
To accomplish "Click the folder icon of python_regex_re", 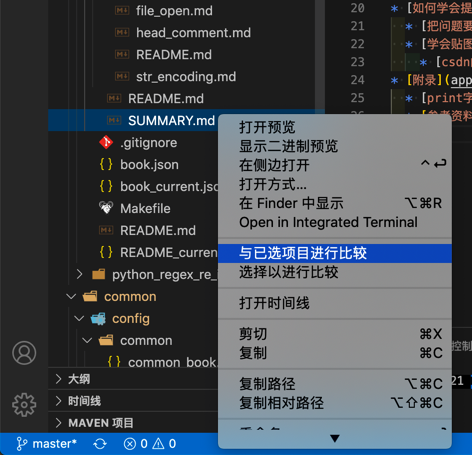I will 98,274.
